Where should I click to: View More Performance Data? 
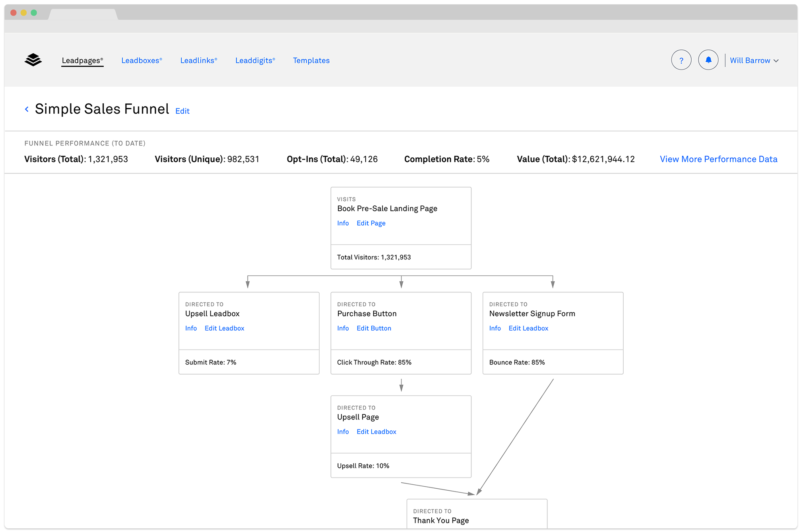click(718, 159)
